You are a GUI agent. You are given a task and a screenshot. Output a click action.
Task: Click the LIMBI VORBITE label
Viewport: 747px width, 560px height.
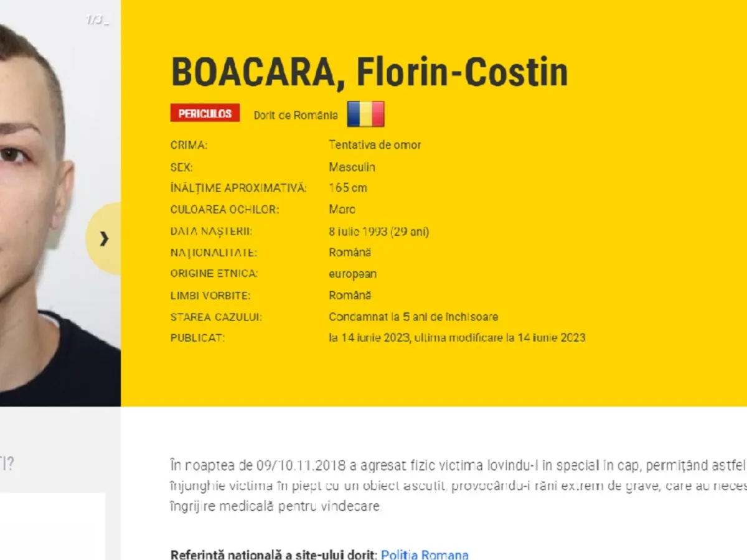[x=210, y=296]
